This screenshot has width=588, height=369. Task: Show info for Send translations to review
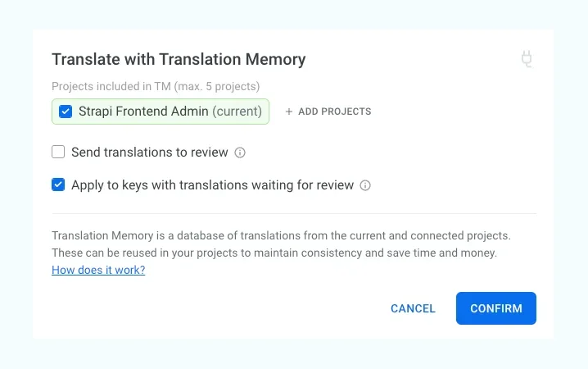(240, 153)
